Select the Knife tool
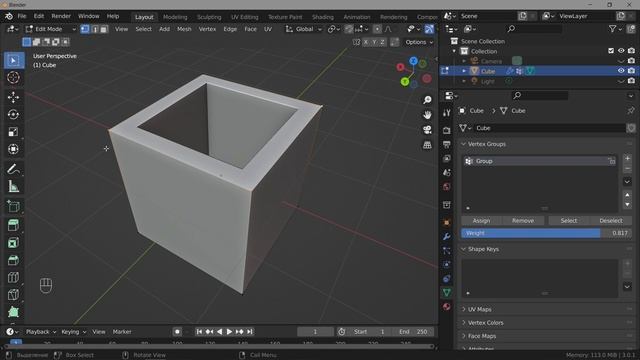 (x=13, y=294)
